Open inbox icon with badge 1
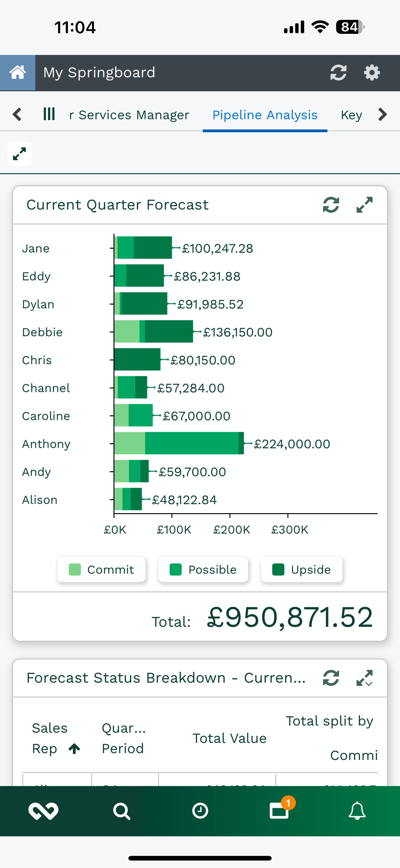 279,810
